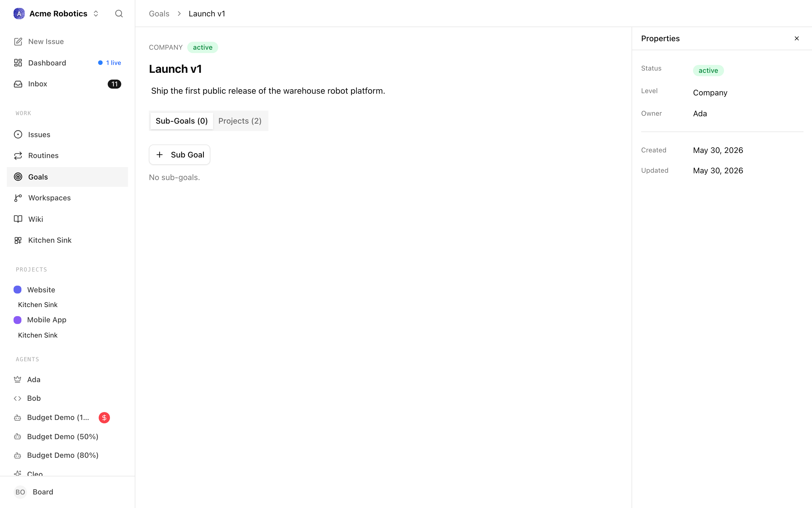Click the active badge next to COMPANY

(x=203, y=47)
